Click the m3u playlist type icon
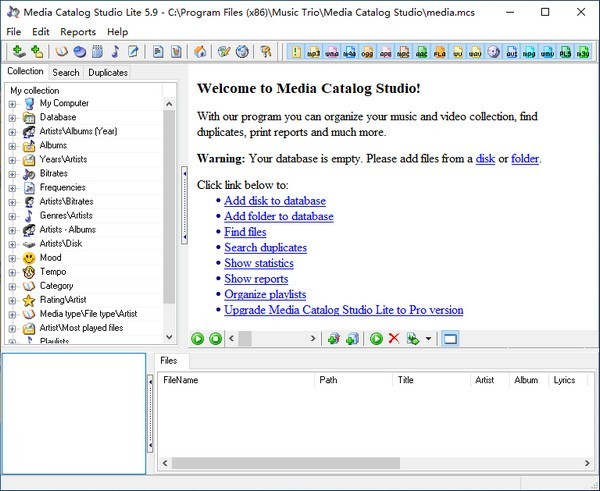Viewport: 600px width, 491px height. pyautogui.click(x=583, y=52)
